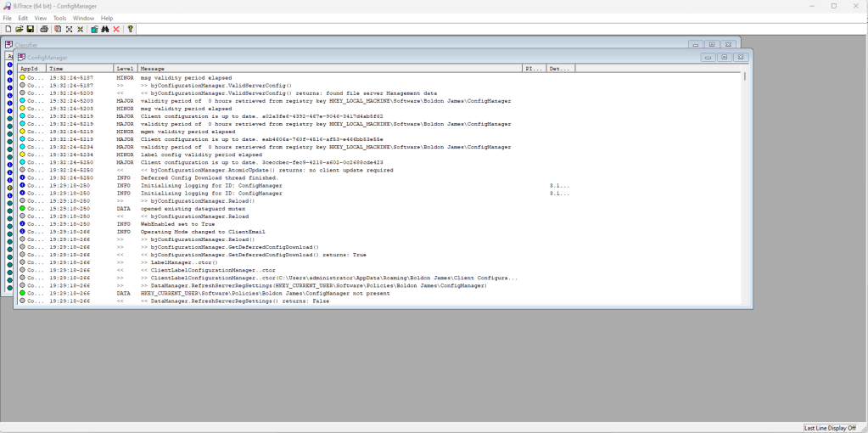Viewport: 868px width, 433px height.
Task: Click the ConfigManager log vertical scrollbar
Action: click(745, 187)
